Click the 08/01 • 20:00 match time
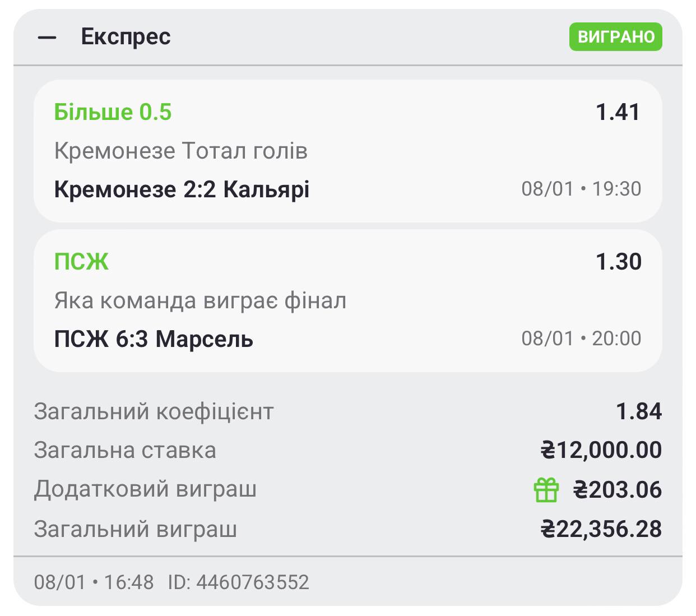This screenshot has height=616, width=696. pos(581,339)
